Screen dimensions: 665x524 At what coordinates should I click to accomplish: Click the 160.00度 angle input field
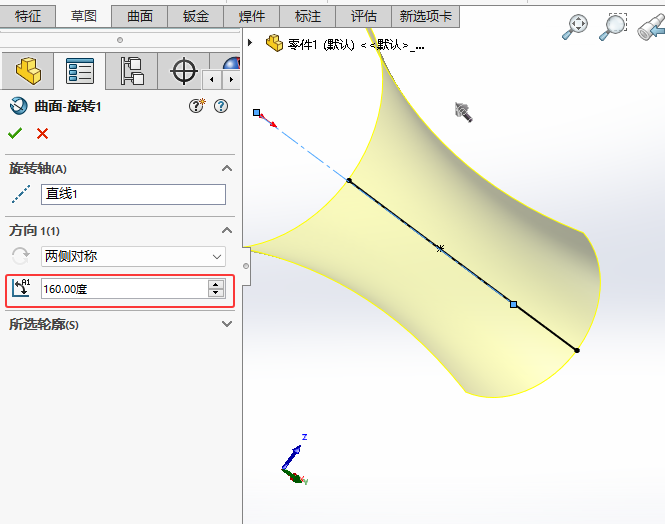[x=124, y=289]
